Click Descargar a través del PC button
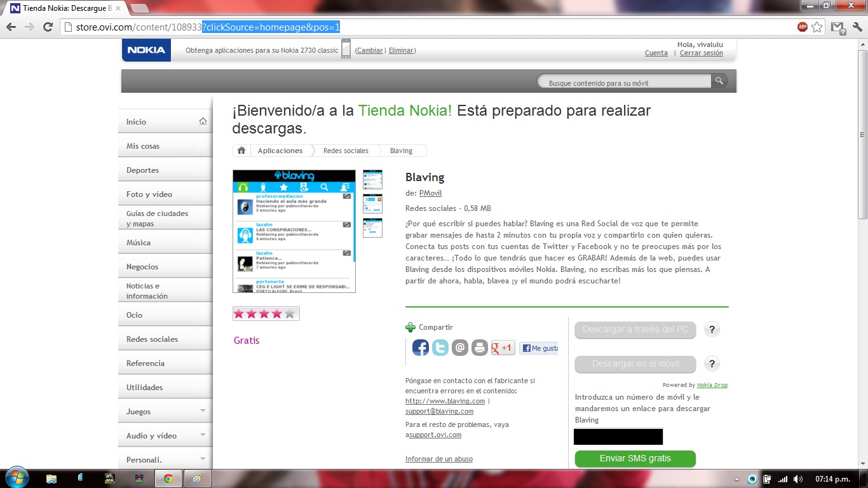 coord(635,330)
